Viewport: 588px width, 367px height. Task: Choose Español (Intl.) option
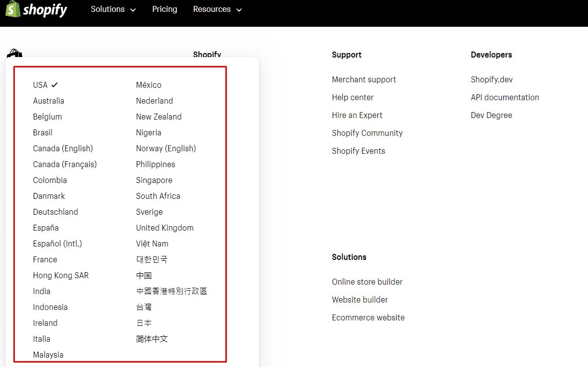[57, 244]
